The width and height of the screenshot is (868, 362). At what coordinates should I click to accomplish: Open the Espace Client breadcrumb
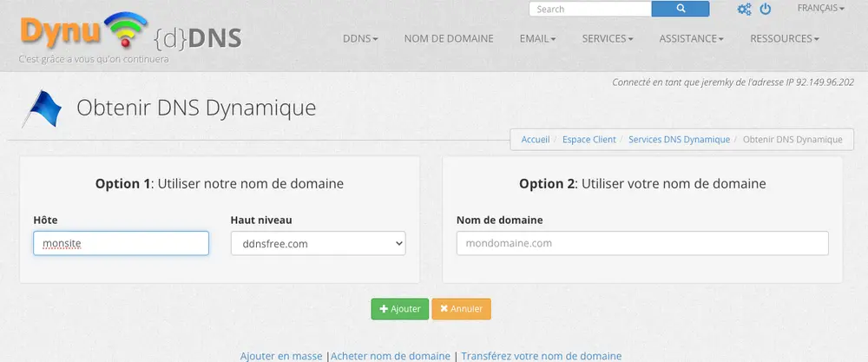[589, 140]
